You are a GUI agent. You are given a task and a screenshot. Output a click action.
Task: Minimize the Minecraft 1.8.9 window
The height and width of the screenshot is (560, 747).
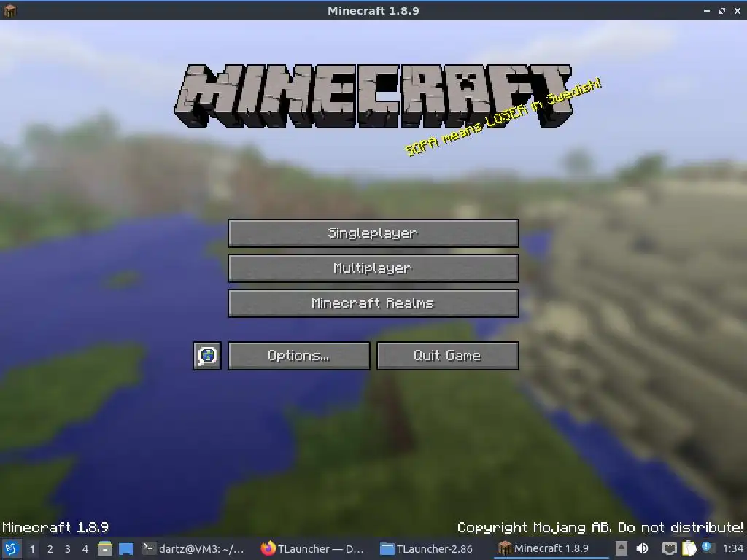(x=707, y=10)
